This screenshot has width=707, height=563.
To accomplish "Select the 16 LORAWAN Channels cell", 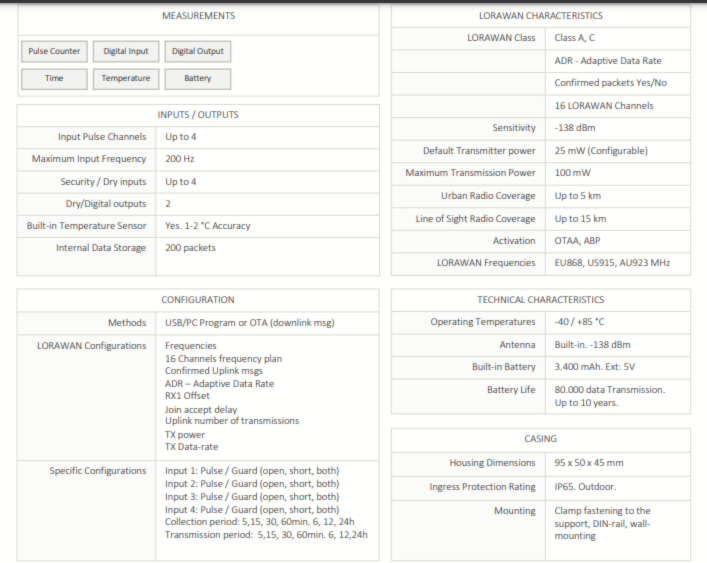I will pyautogui.click(x=604, y=106).
